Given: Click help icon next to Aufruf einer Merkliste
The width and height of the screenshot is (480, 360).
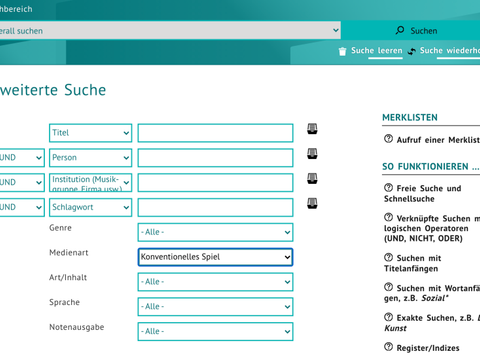Looking at the screenshot, I should (388, 139).
